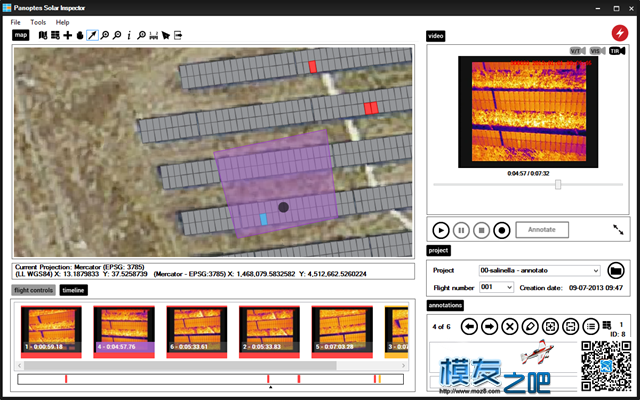Open thumbnail 5 - 0:07:03.28
The width and height of the screenshot is (640, 400).
(x=342, y=332)
